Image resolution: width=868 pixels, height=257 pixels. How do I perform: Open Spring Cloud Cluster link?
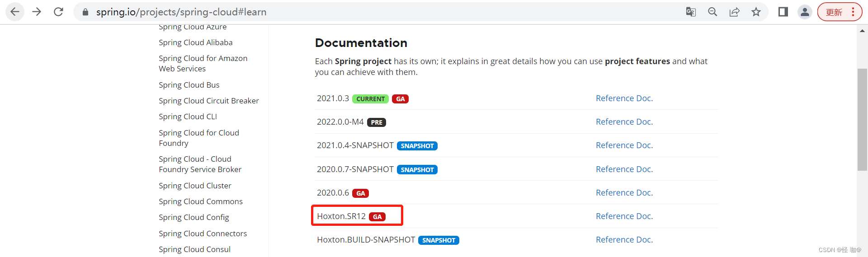click(x=195, y=186)
